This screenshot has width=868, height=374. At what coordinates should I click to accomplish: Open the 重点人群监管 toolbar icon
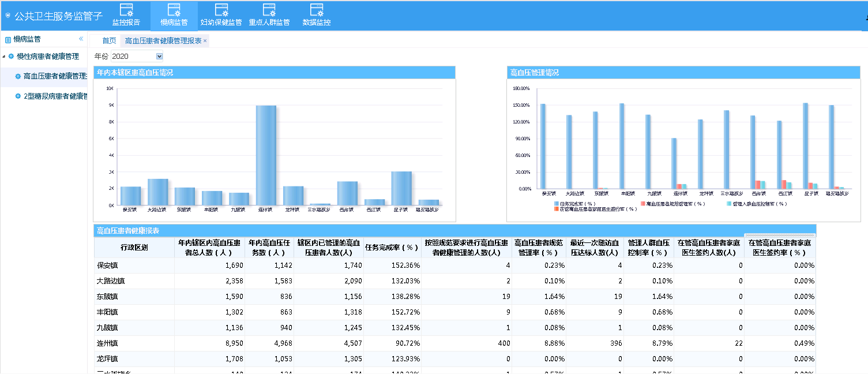[269, 10]
